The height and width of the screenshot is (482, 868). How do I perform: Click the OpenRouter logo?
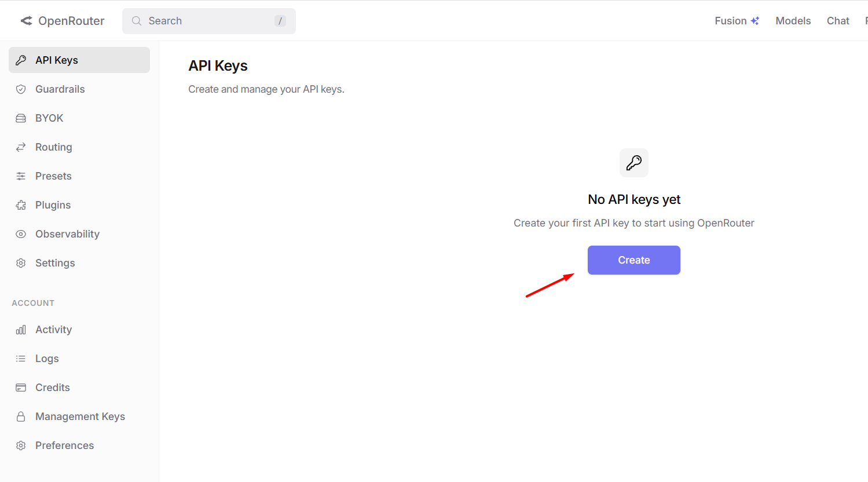coord(62,20)
